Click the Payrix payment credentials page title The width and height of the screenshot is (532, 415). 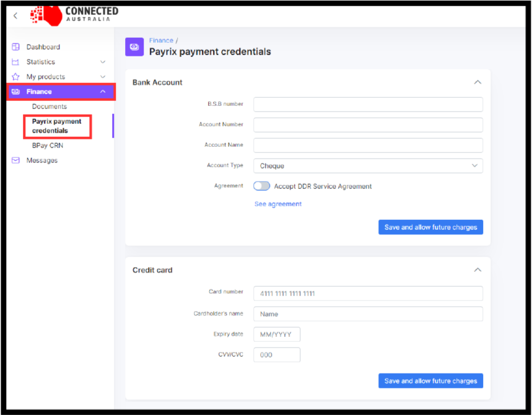210,51
